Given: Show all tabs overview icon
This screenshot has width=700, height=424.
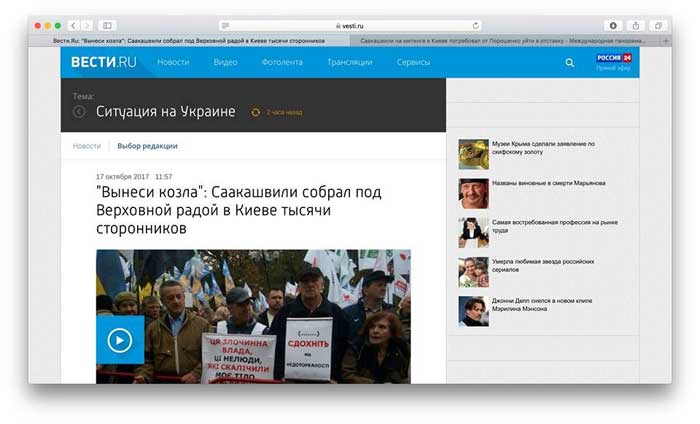Looking at the screenshot, I should click(x=658, y=25).
